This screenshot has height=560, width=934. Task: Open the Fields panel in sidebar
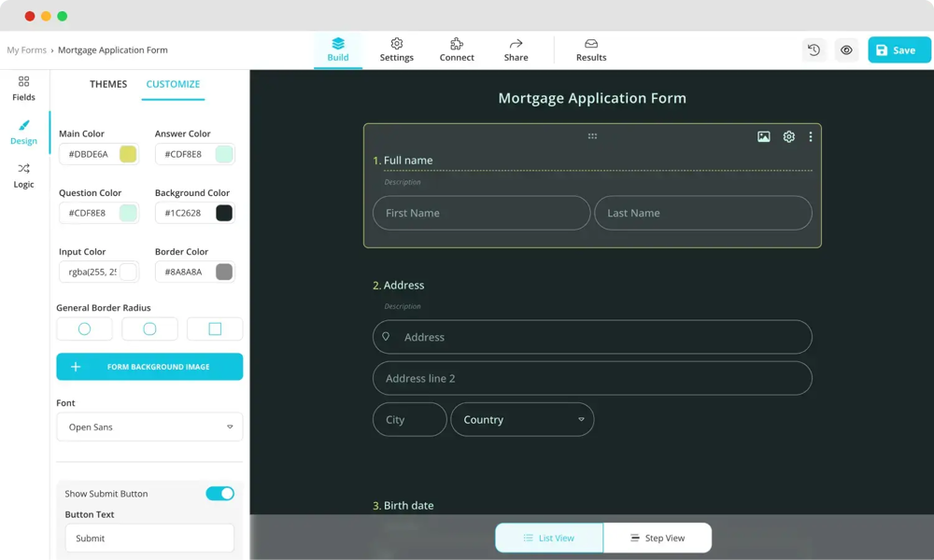[x=23, y=88]
